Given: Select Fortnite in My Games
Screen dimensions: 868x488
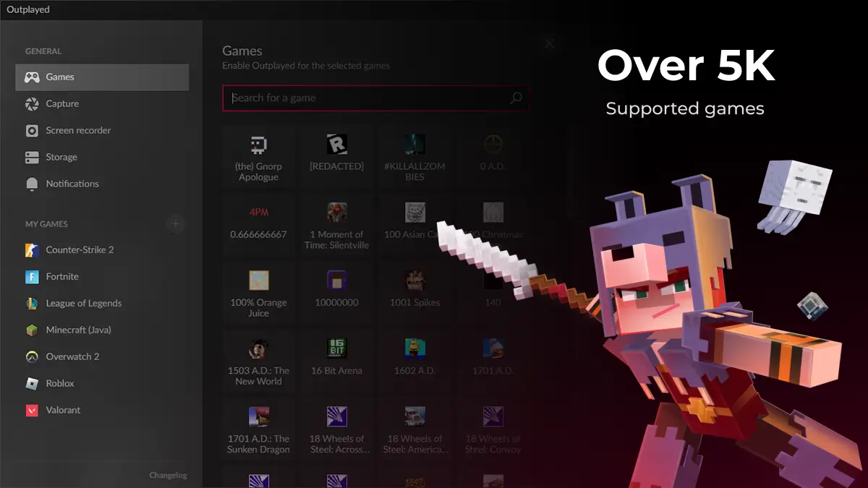Looking at the screenshot, I should (102, 277).
